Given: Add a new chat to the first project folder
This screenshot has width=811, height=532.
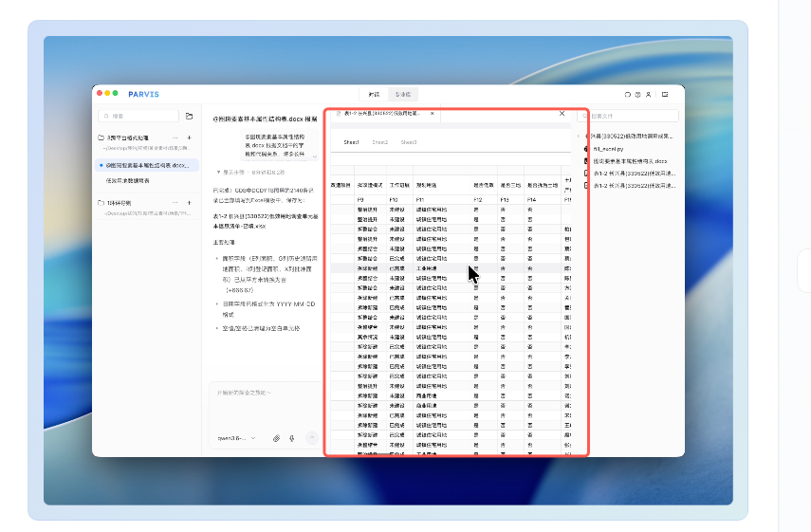Looking at the screenshot, I should pyautogui.click(x=190, y=138).
